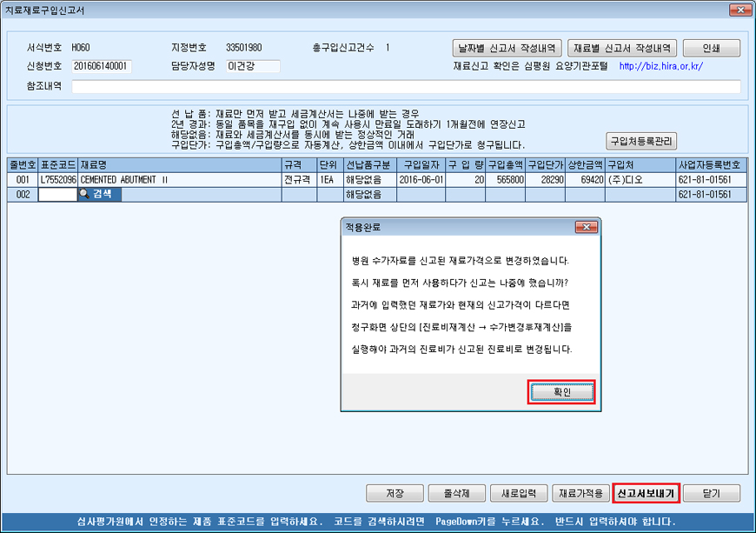
Task: Print the report using 인쇄
Action: click(712, 48)
